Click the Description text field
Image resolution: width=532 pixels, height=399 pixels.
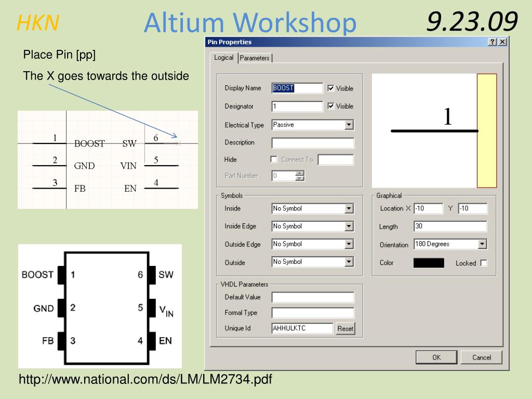(x=312, y=143)
